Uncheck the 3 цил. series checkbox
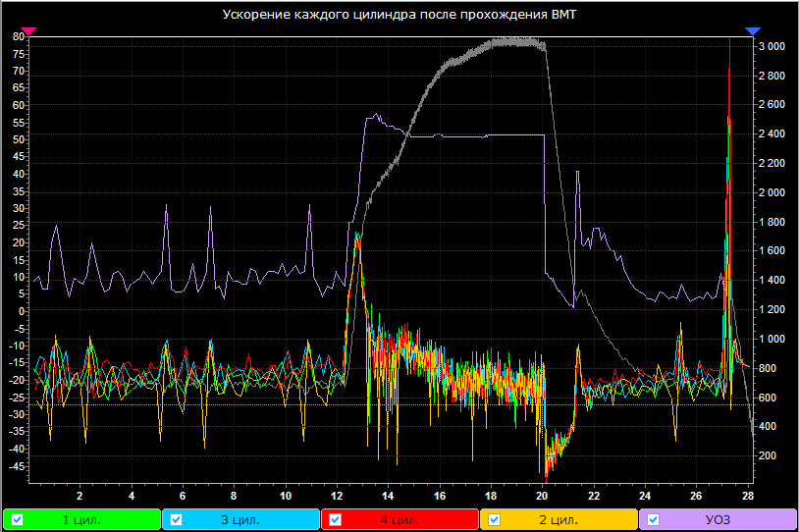This screenshot has height=532, width=799. [x=176, y=519]
